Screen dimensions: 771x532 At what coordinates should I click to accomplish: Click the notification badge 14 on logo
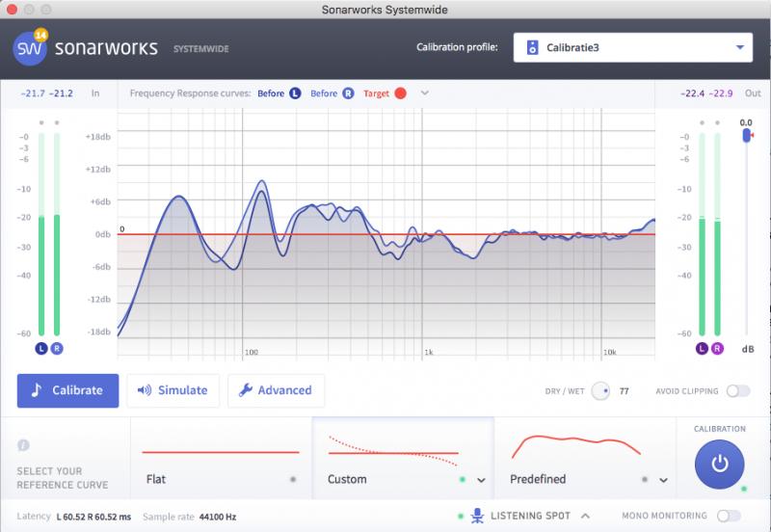(40, 35)
